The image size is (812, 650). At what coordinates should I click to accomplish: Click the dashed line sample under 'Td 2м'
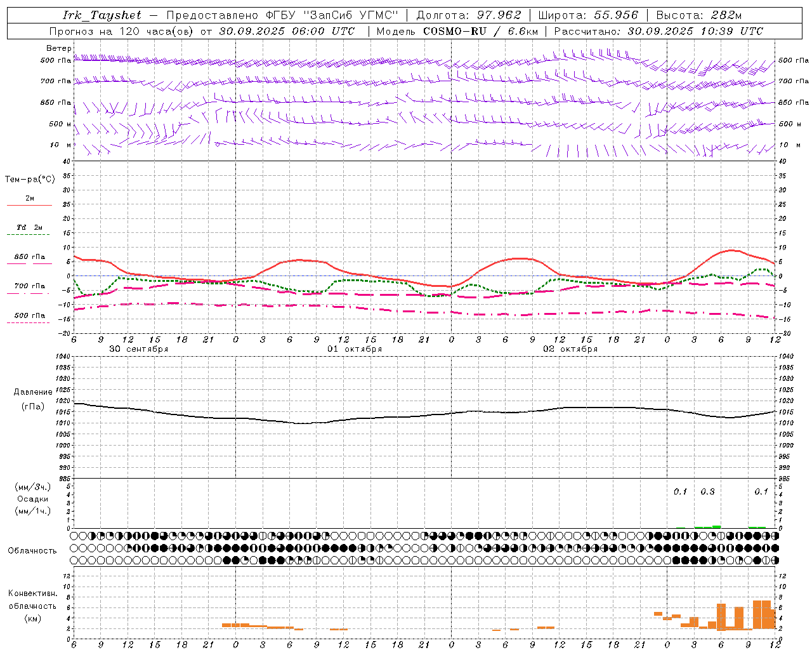[28, 235]
